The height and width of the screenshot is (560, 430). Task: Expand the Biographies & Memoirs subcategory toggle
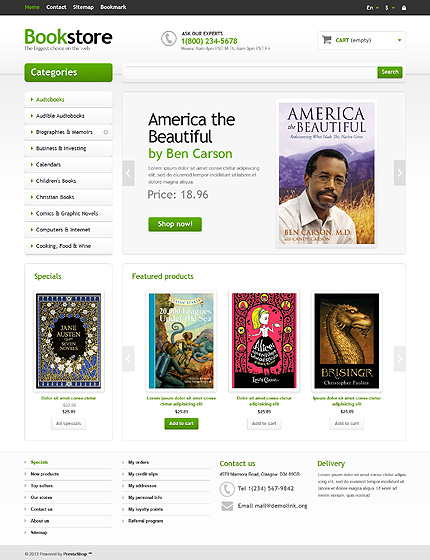pos(106,132)
